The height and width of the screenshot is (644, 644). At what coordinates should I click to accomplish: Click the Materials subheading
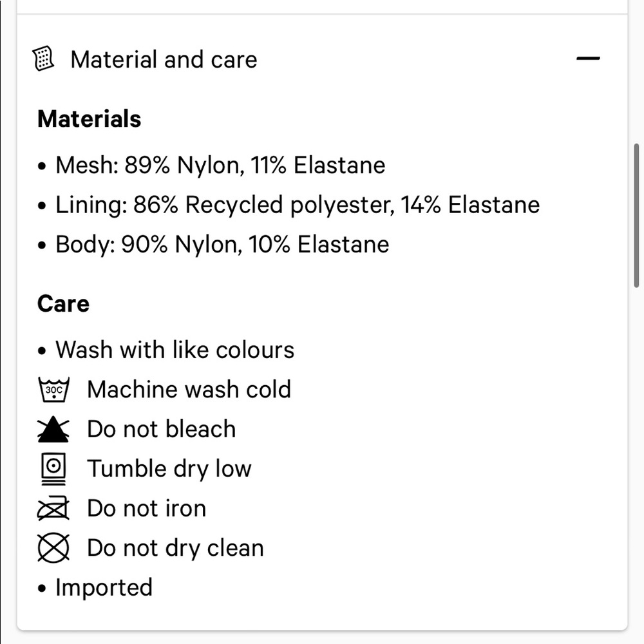[x=90, y=119]
